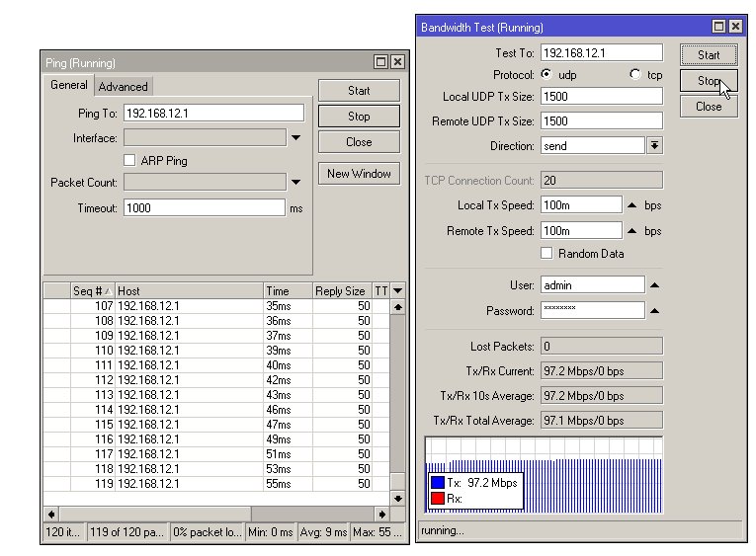Close the Ping dialog via Close button
Screen dimensions: 756x556
(x=359, y=141)
